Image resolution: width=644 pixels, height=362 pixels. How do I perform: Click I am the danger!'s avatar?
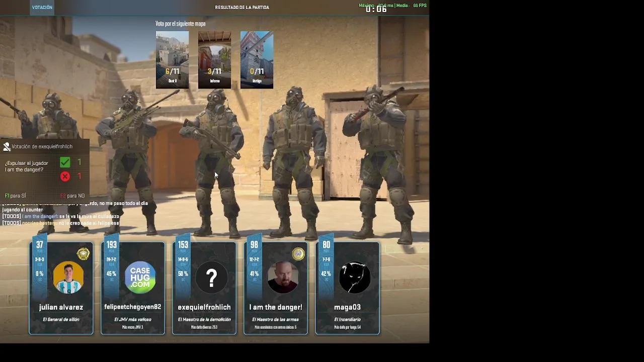click(283, 277)
